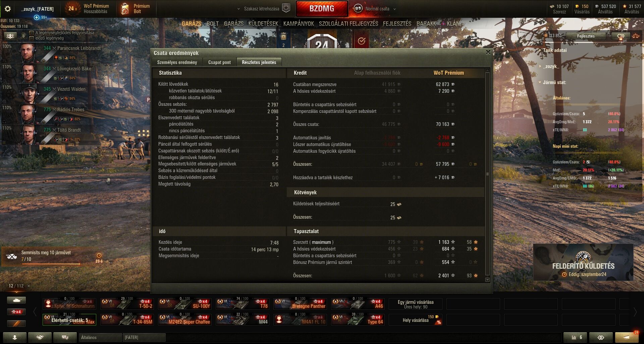Click Hely vásárlása slot button
Screen dimensions: 644x344
(x=415, y=320)
